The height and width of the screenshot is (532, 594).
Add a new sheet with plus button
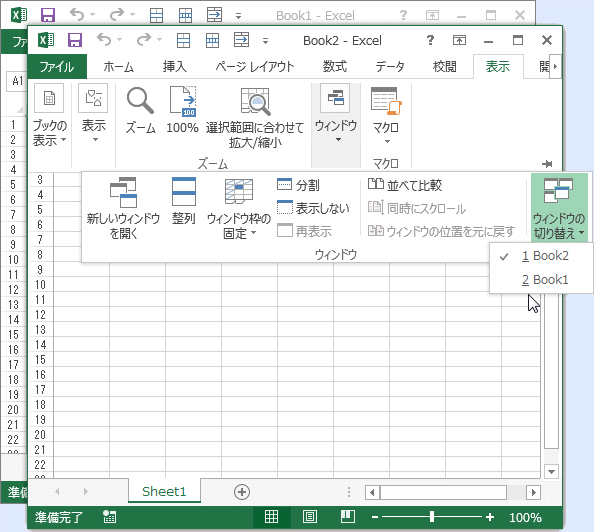coord(242,492)
